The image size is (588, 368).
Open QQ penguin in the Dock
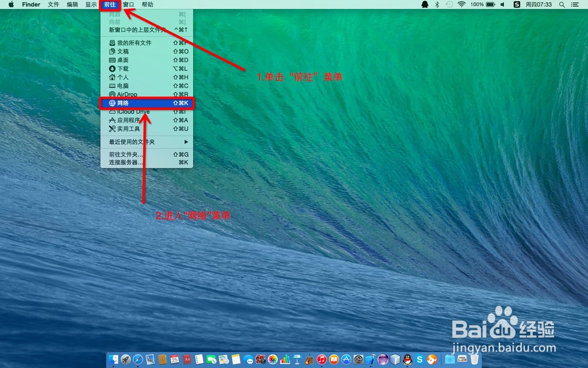click(x=407, y=359)
